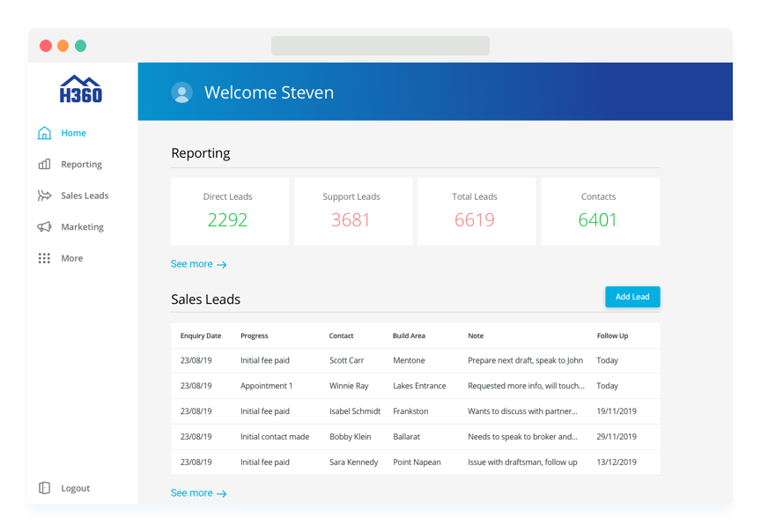Screen dimensions: 761x532
Task: Click the 19/11/2019 follow up date
Action: click(x=617, y=411)
